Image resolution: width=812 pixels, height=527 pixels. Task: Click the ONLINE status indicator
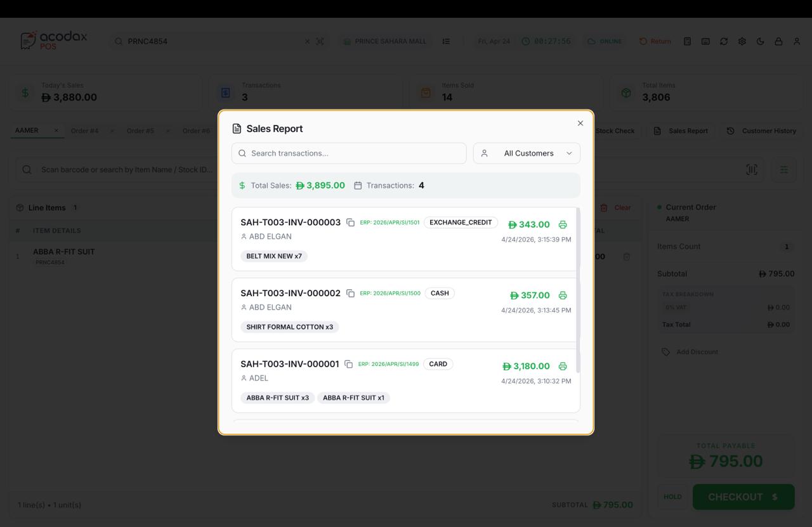click(605, 41)
